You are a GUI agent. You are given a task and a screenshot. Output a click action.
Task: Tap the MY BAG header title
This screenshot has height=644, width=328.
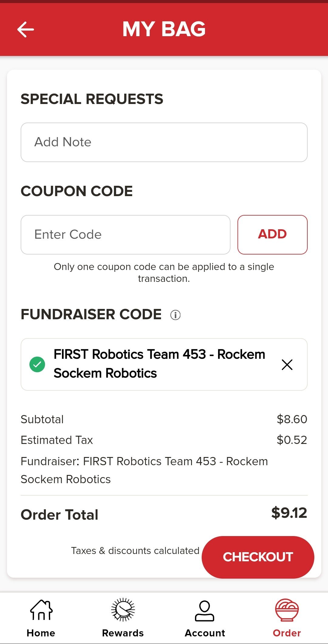pyautogui.click(x=164, y=29)
